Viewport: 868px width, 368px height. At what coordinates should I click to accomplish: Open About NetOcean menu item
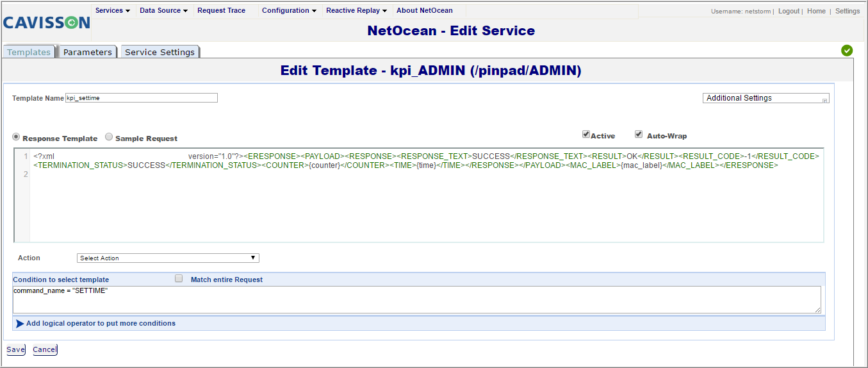tap(425, 11)
